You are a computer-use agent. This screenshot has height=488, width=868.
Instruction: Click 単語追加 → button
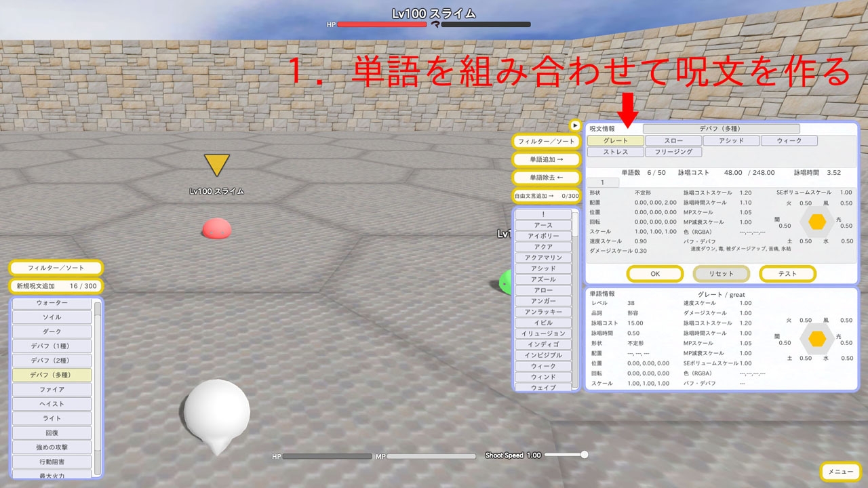pyautogui.click(x=547, y=159)
